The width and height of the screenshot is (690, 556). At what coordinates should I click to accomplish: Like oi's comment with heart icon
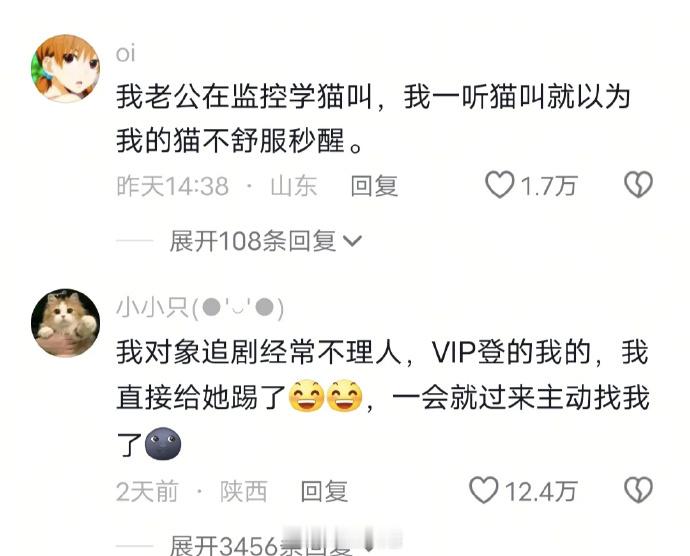499,184
